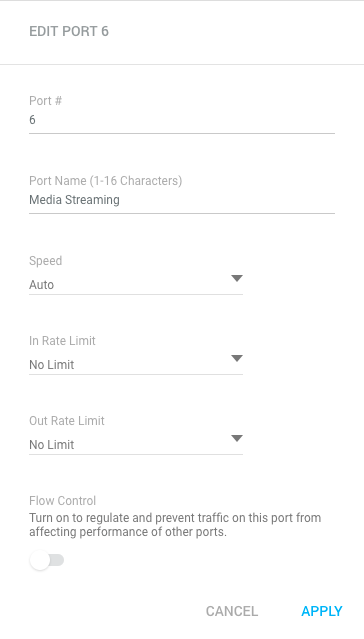
Task: Expand the In Rate Limit dropdown arrow
Action: pyautogui.click(x=237, y=358)
